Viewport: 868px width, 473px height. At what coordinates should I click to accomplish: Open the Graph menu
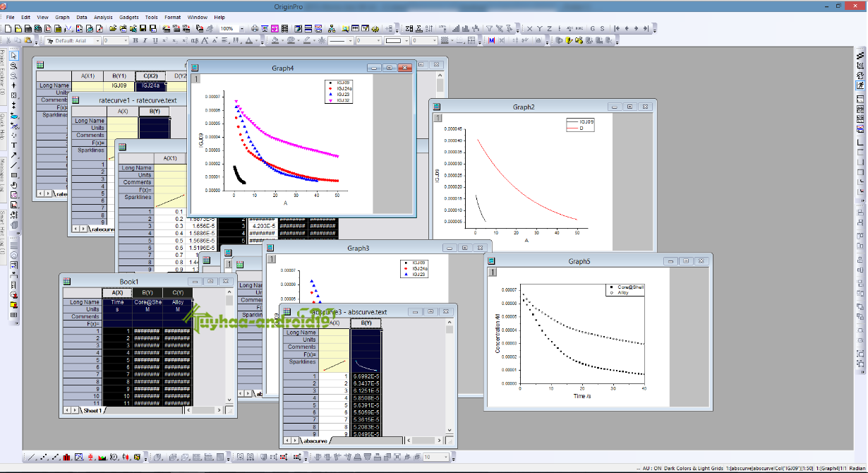point(62,17)
